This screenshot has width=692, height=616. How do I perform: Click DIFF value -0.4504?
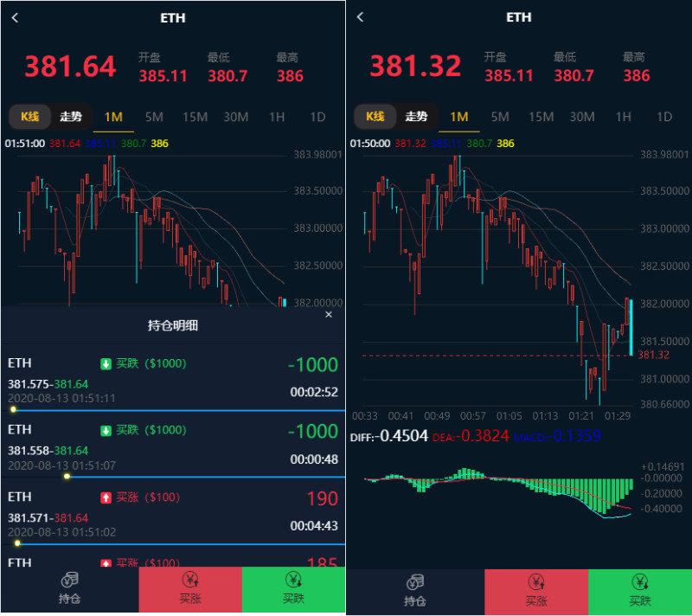(x=401, y=436)
